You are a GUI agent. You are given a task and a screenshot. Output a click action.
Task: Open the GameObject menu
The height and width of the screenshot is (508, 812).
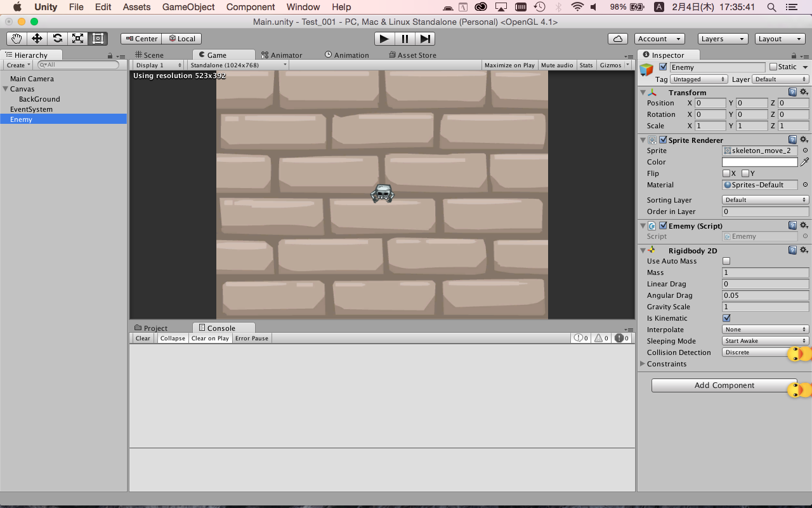(188, 7)
